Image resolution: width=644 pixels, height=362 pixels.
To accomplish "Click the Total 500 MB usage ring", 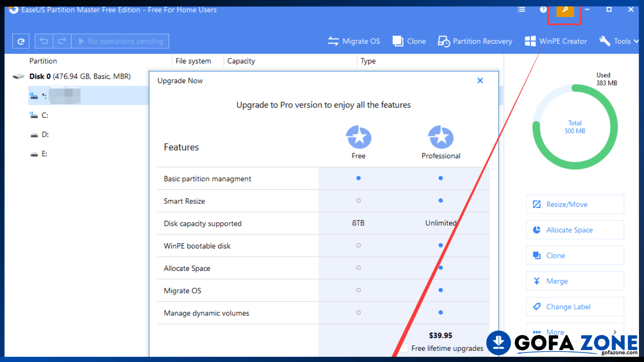I will (575, 127).
